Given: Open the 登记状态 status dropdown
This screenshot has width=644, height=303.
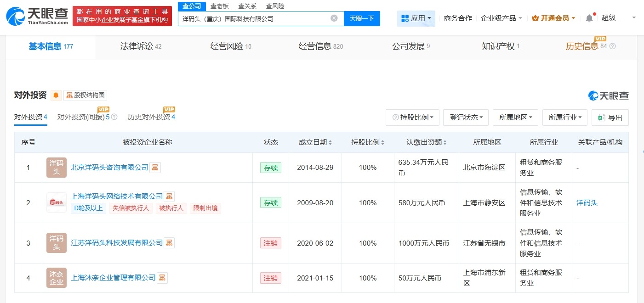Looking at the screenshot, I should 465,118.
